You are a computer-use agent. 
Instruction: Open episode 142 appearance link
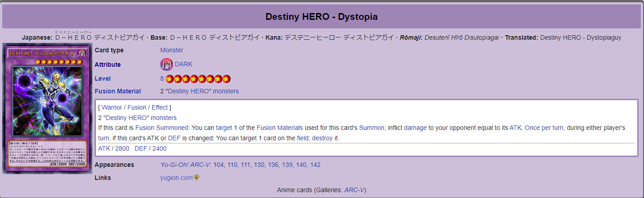pyautogui.click(x=315, y=165)
